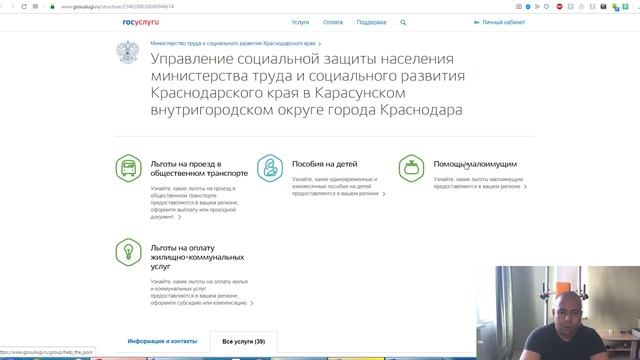Viewport: 640px width, 360px height.
Task: Click the breadcrumb chevron after ministry name
Action: 320,44
